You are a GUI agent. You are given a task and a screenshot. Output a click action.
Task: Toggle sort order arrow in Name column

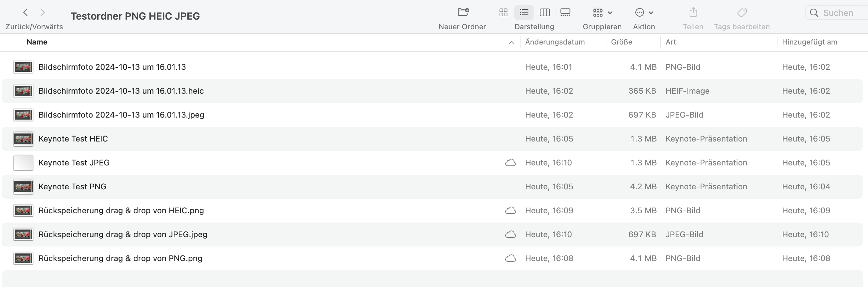pos(512,43)
